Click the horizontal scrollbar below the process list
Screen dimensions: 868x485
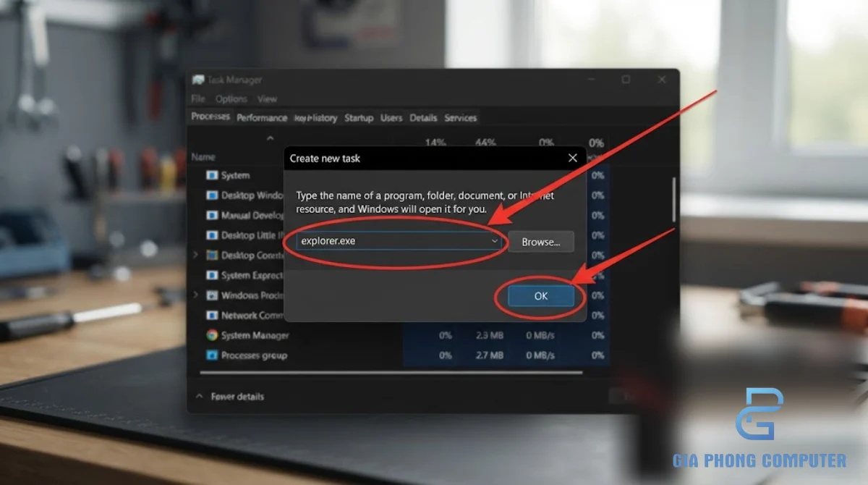click(391, 373)
